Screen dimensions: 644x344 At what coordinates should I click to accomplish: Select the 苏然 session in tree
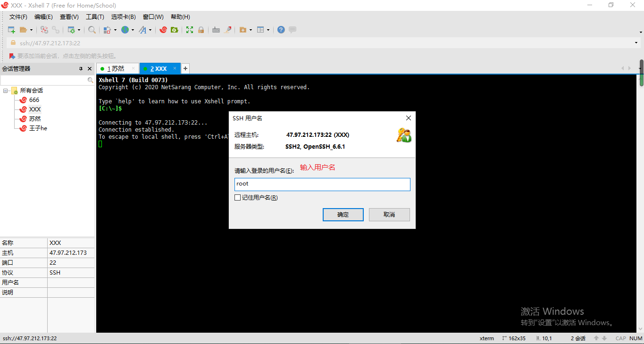35,119
